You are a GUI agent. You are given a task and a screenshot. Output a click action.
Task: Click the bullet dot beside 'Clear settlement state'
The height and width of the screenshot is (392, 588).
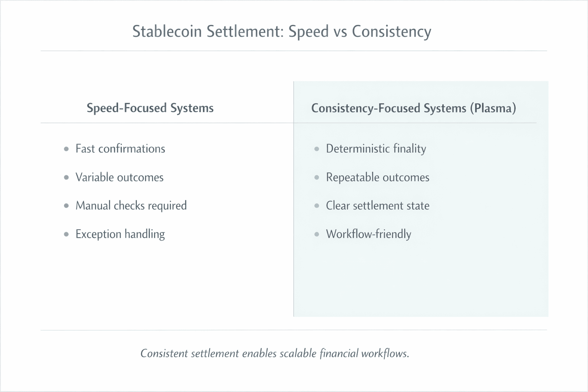(317, 206)
